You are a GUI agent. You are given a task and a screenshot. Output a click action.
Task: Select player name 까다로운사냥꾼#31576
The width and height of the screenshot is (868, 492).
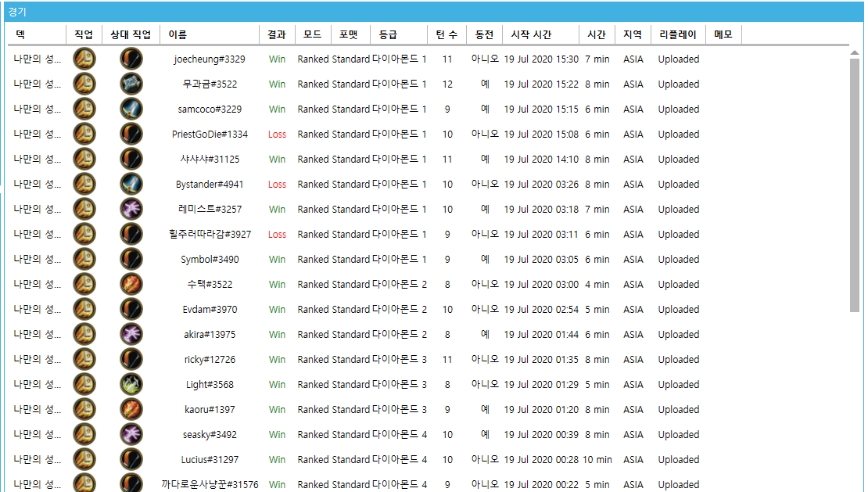[210, 484]
